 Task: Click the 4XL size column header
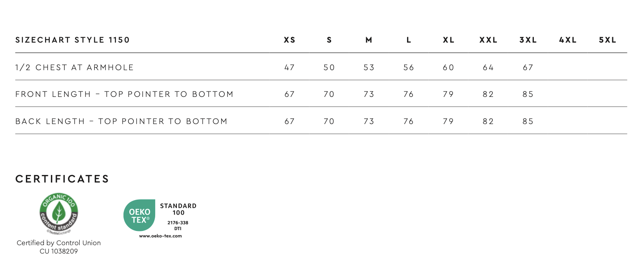coord(568,40)
